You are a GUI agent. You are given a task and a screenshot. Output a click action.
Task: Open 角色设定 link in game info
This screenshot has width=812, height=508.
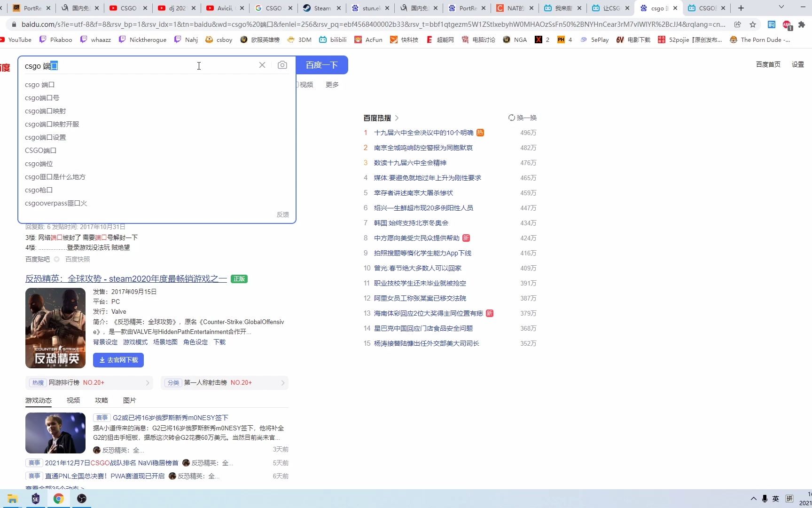pos(195,342)
